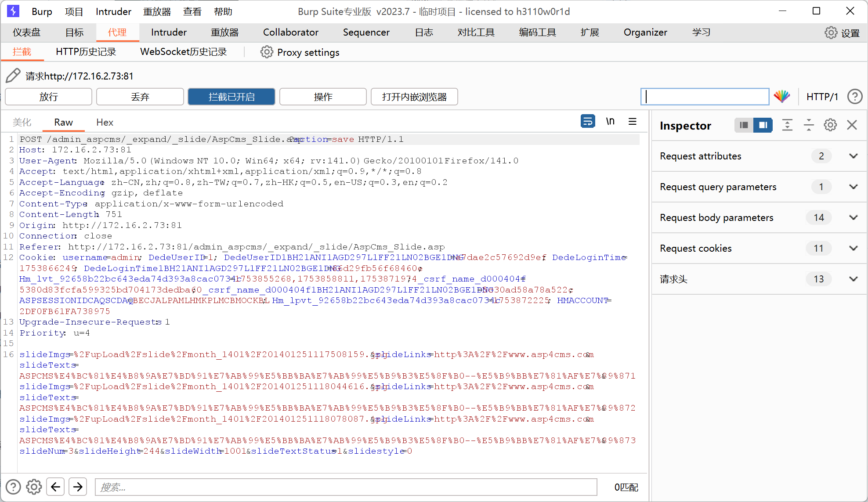The height and width of the screenshot is (502, 868).
Task: Switch to the 目标 tab
Action: coord(74,33)
